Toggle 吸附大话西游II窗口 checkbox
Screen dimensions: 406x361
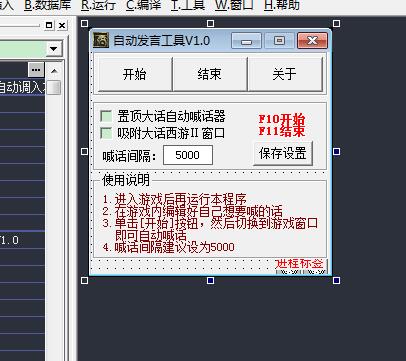106,133
